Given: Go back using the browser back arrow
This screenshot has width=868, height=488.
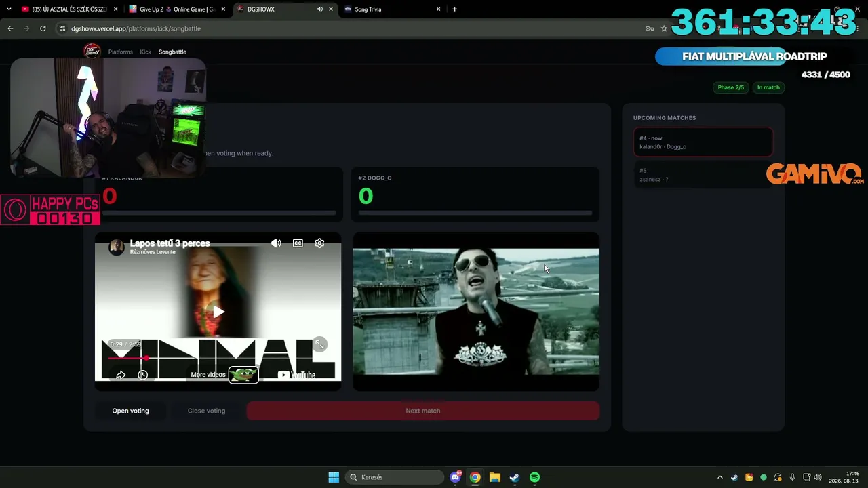Looking at the screenshot, I should click(x=10, y=28).
